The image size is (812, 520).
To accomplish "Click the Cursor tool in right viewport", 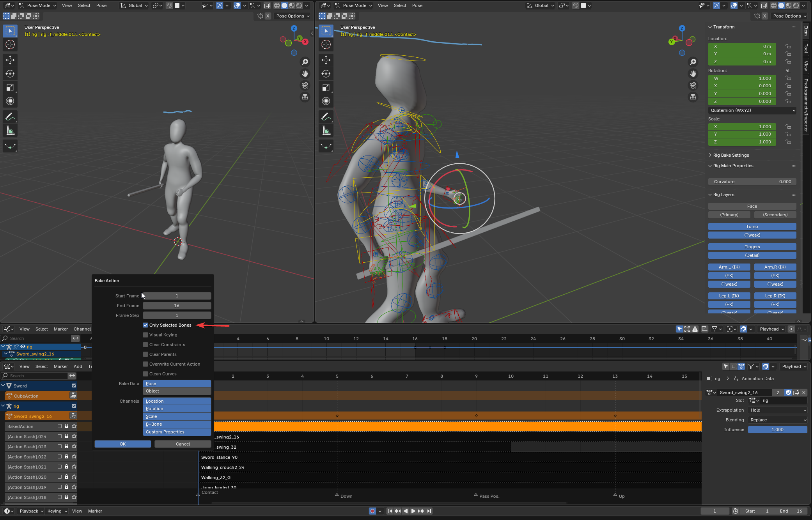I will click(x=326, y=44).
